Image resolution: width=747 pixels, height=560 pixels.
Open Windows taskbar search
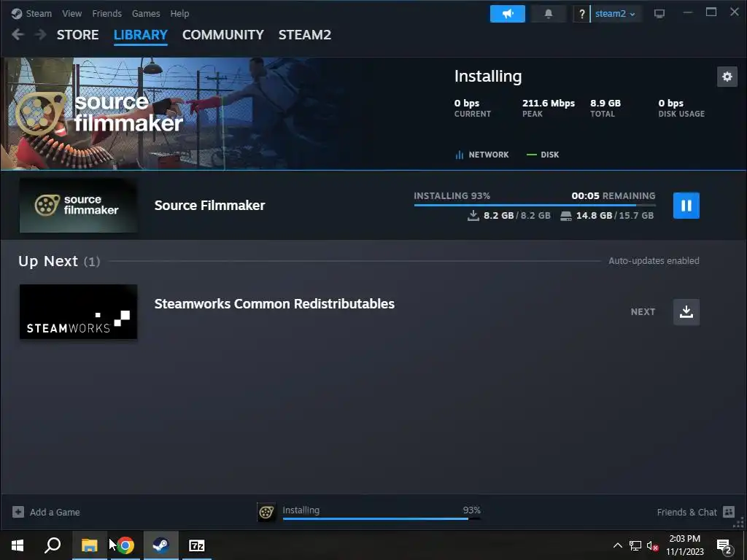53,545
